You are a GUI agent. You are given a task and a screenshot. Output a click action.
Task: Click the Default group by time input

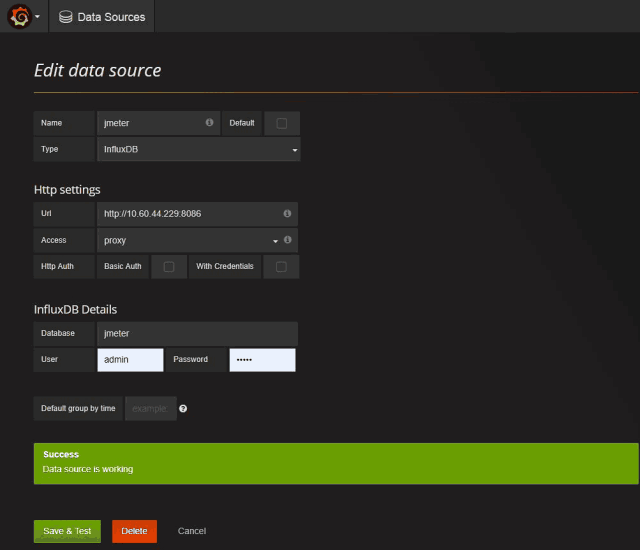coord(151,408)
